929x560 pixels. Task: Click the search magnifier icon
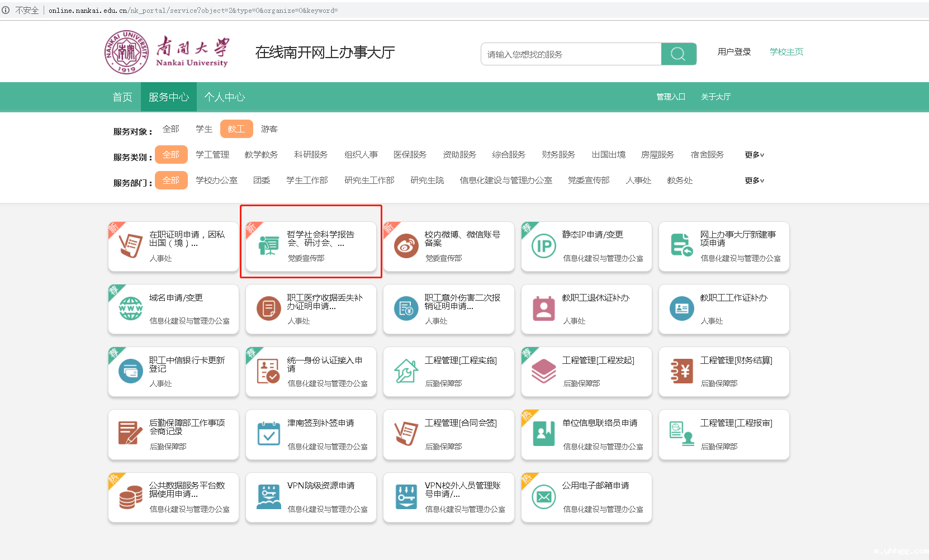point(678,54)
